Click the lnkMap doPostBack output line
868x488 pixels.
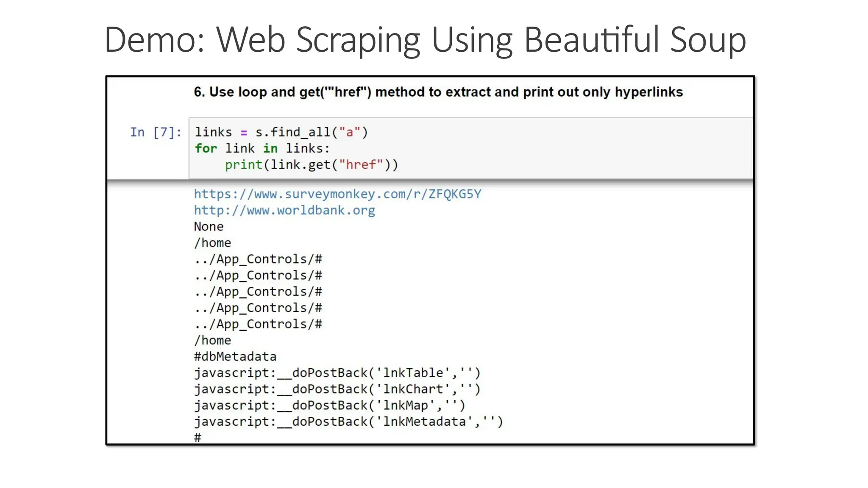coord(329,405)
